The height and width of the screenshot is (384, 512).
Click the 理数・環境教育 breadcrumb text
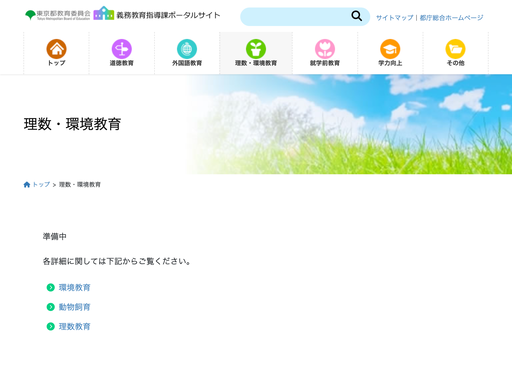tap(80, 184)
